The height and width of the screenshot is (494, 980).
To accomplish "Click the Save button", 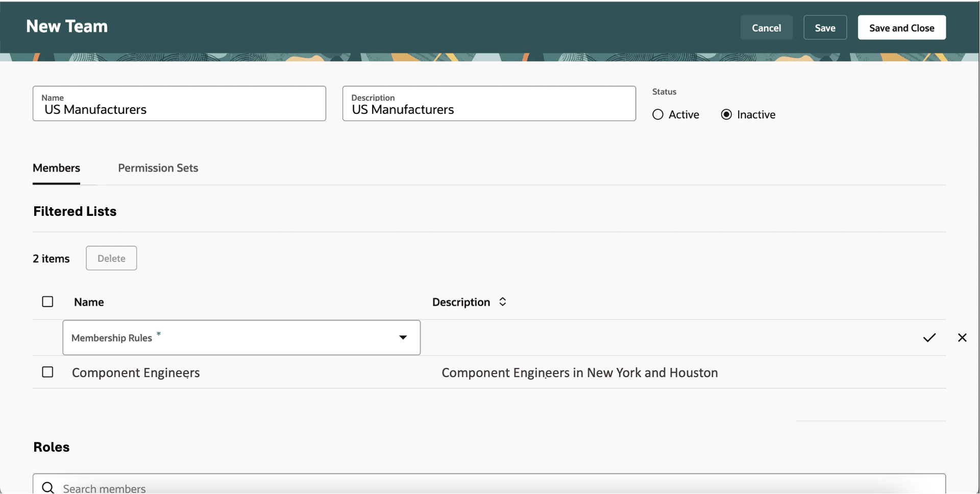I will click(825, 28).
